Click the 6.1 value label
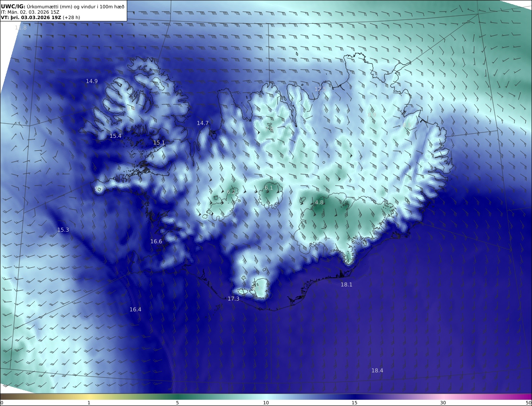The height and width of the screenshot is (406, 532). (269, 188)
